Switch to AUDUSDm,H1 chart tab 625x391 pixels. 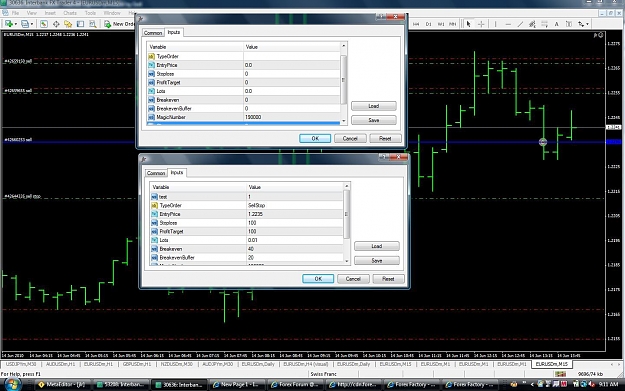60,364
